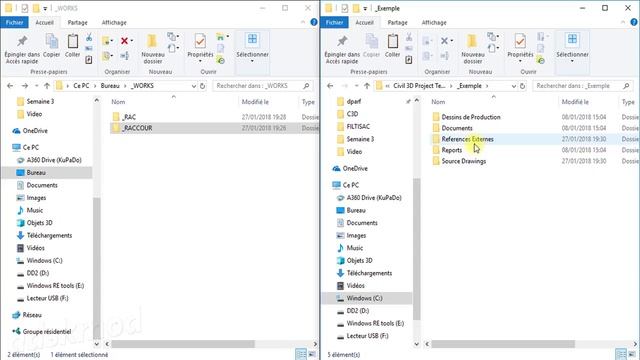Open Fichier menu in _WORKS window
The image size is (640, 360).
14,22
